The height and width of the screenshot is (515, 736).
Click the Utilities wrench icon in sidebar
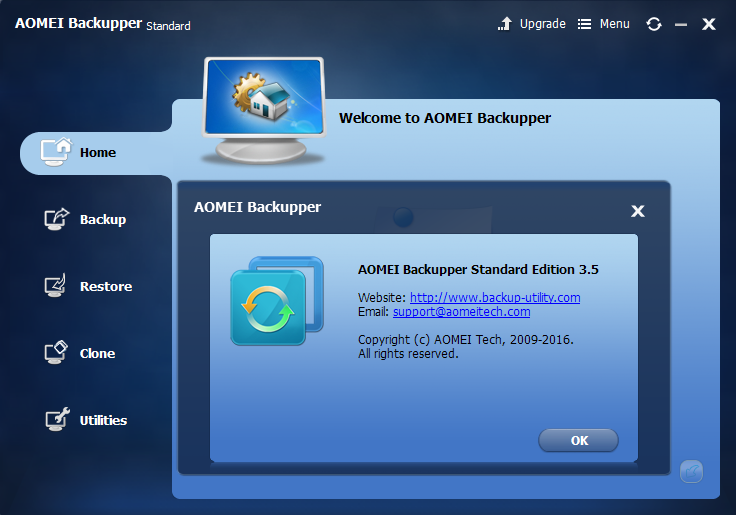[x=57, y=419]
